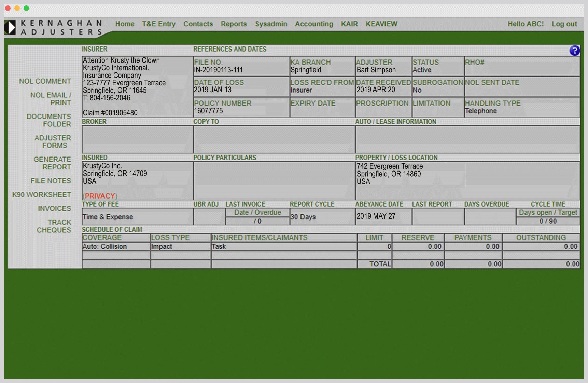
Task: Click the Active status value
Action: click(x=422, y=70)
